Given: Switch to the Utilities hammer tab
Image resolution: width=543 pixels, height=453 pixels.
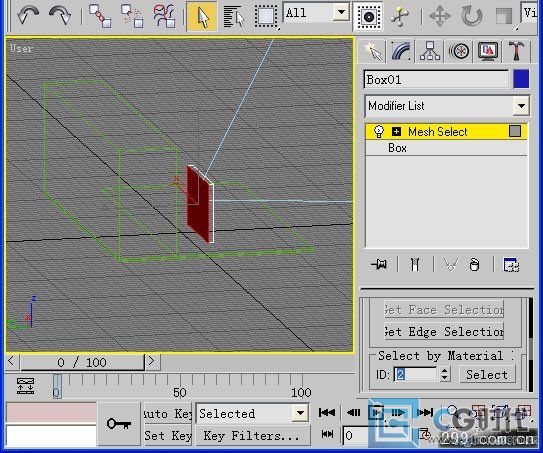Looking at the screenshot, I should click(x=516, y=51).
